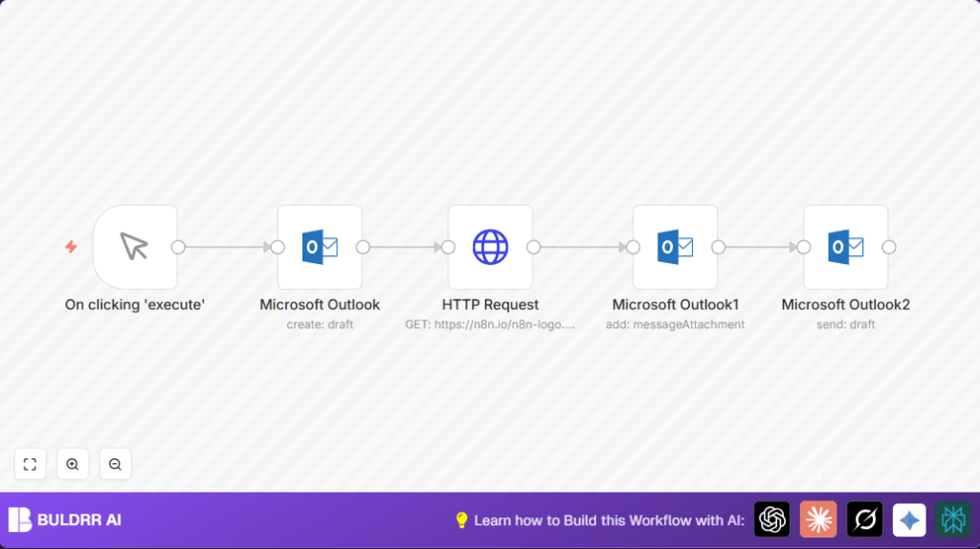Click the 'Microsoft Outlook1' node label

[676, 305]
